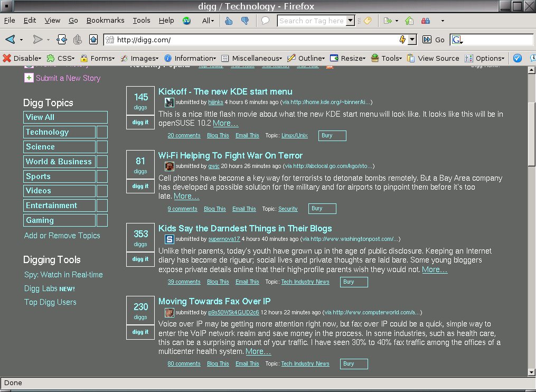Expand the Outline dropdown menu
The width and height of the screenshot is (536, 392).
(x=306, y=59)
